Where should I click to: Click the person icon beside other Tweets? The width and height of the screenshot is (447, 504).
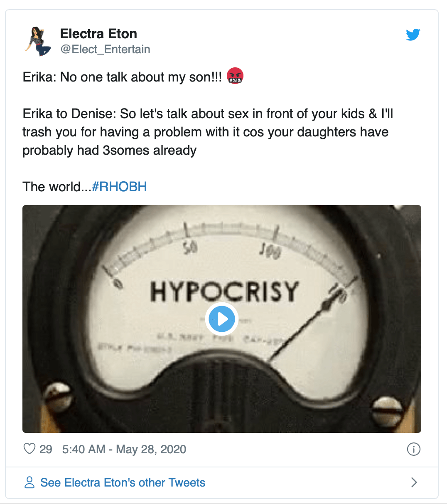click(x=29, y=482)
